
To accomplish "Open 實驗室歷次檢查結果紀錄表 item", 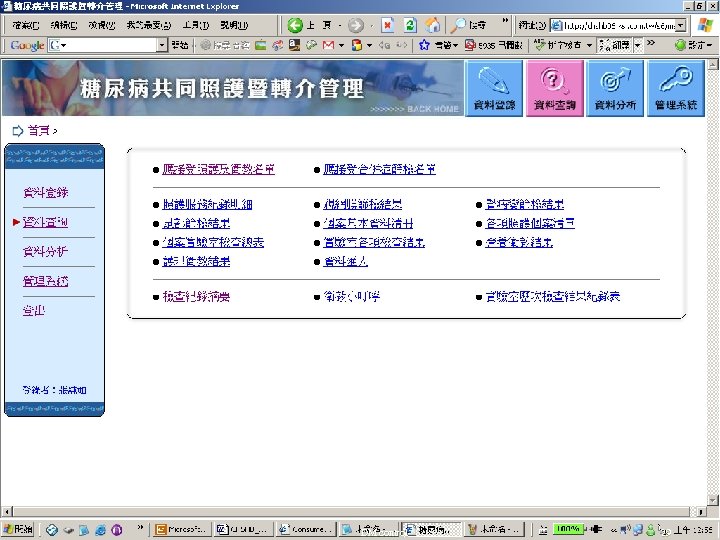I will (x=553, y=297).
